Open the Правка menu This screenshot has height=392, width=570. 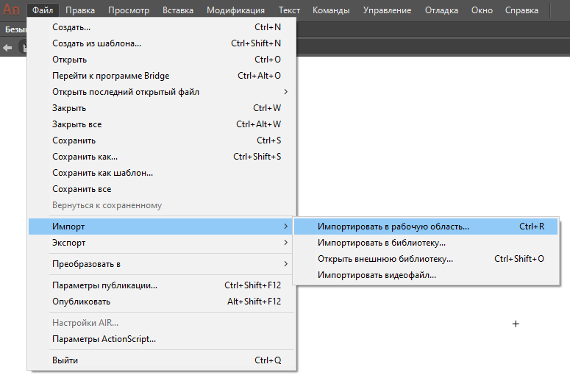[x=80, y=10]
